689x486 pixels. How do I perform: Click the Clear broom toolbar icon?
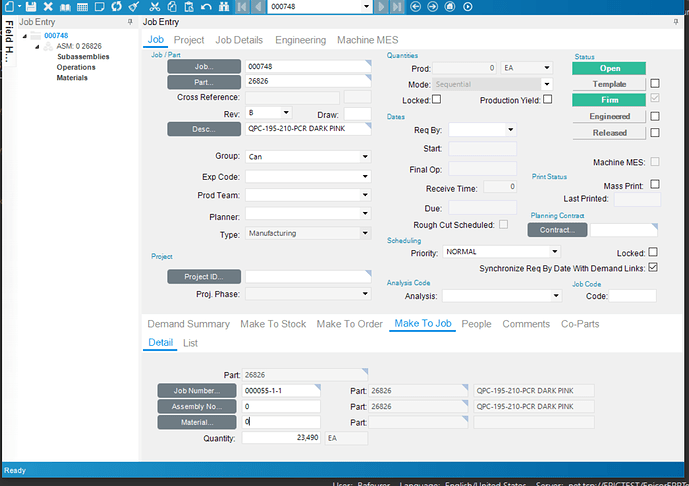point(134,7)
